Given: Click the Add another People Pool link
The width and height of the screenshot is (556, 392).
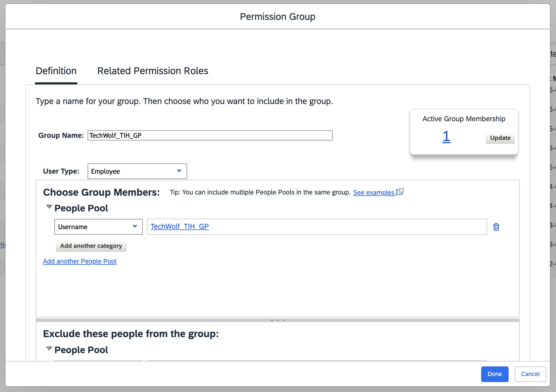Looking at the screenshot, I should point(80,261).
